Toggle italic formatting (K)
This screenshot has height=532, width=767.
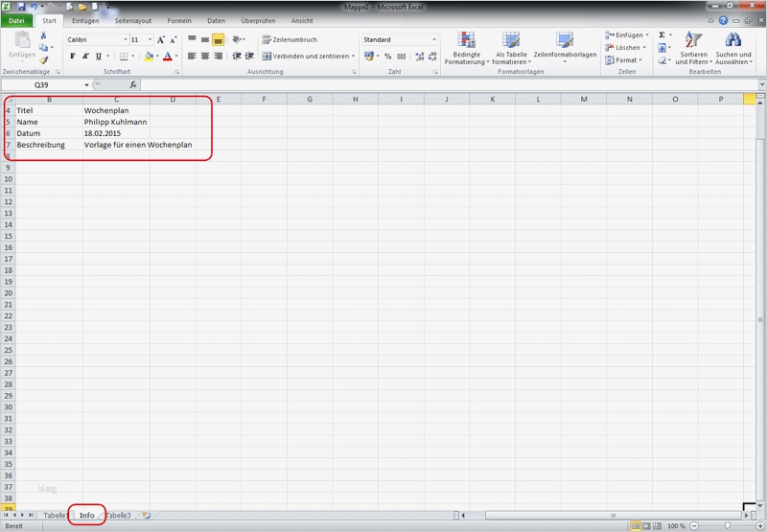[85, 57]
